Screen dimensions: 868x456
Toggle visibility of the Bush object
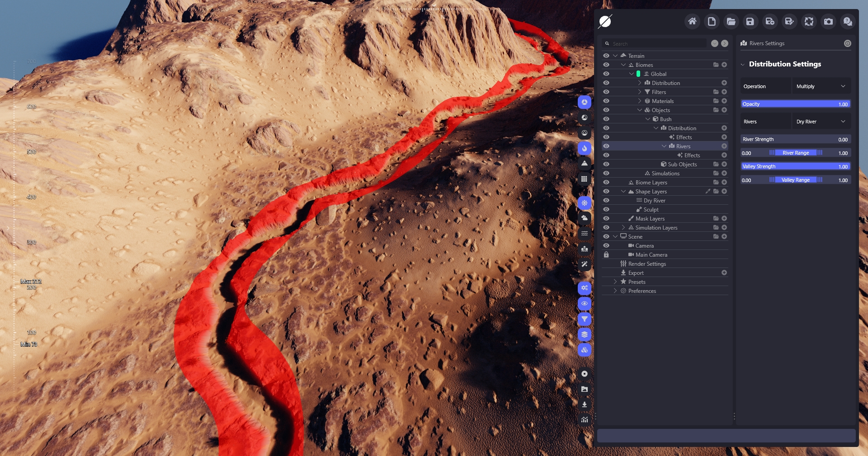tap(606, 119)
